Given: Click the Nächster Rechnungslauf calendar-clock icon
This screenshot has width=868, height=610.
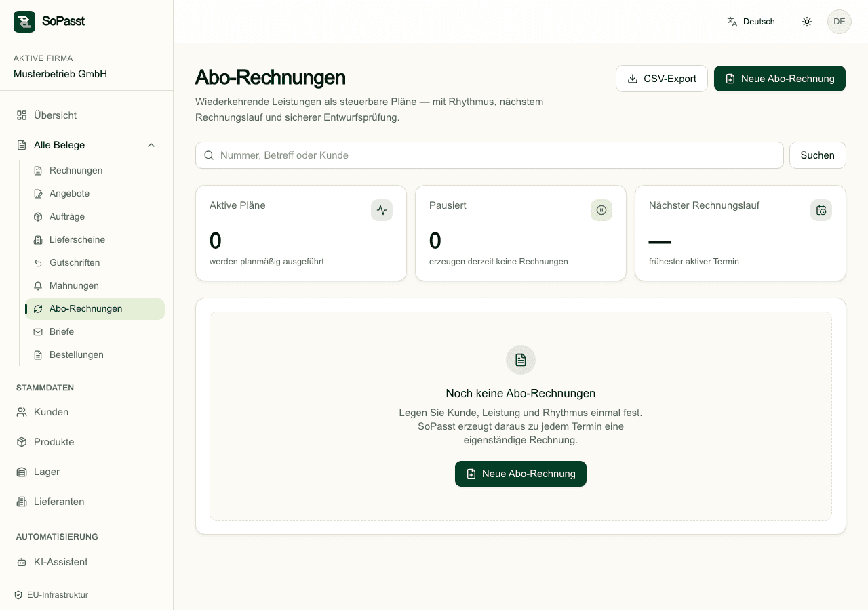Looking at the screenshot, I should coord(821,210).
